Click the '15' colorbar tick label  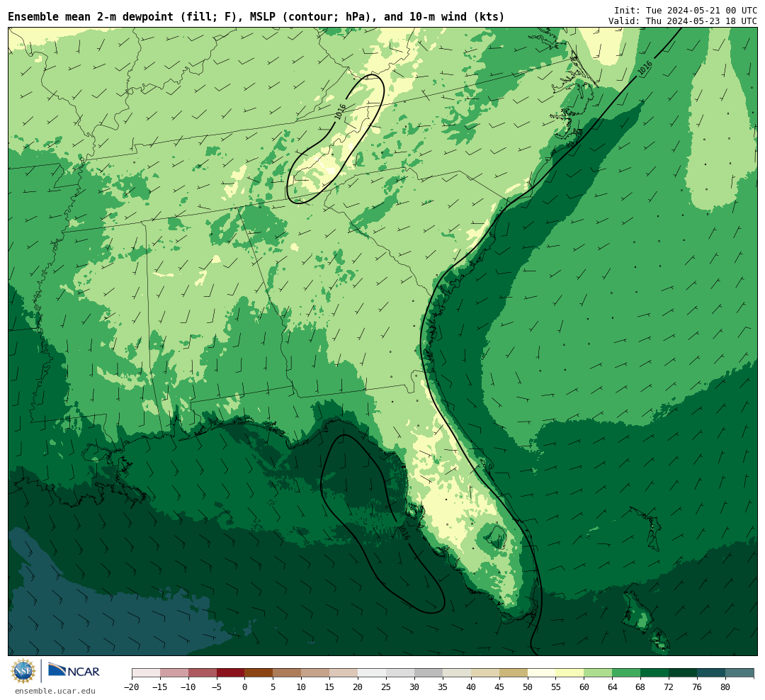tap(330, 687)
